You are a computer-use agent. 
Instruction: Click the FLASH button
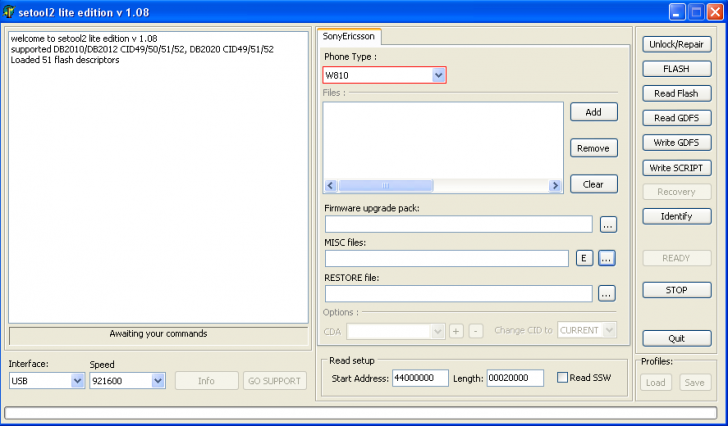676,69
